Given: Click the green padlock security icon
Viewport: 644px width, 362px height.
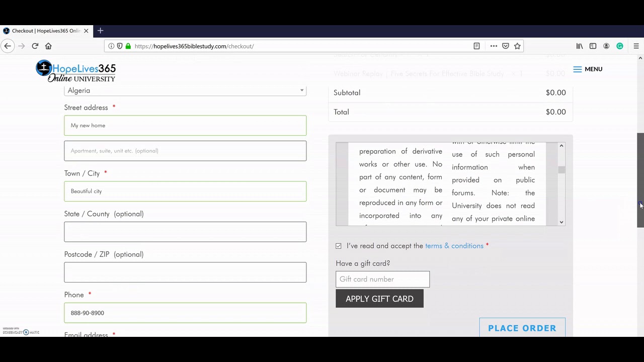Looking at the screenshot, I should pyautogui.click(x=128, y=46).
